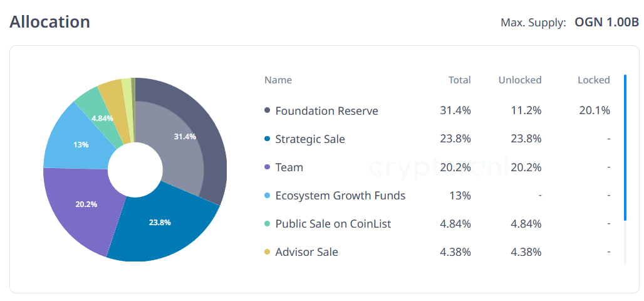Click the Public Sale on CoinList dot

pos(267,224)
